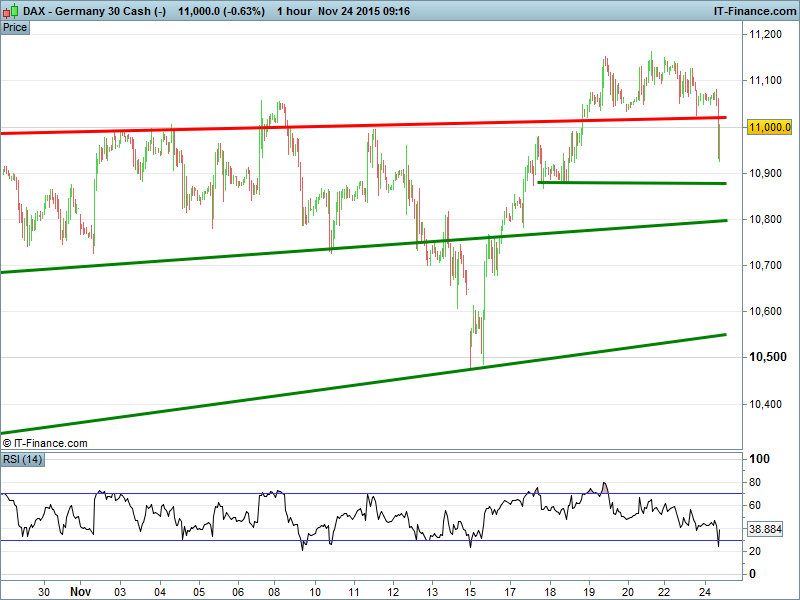This screenshot has height=600, width=800.
Task: Click the bold 10,500 price axis label
Action: [x=766, y=358]
